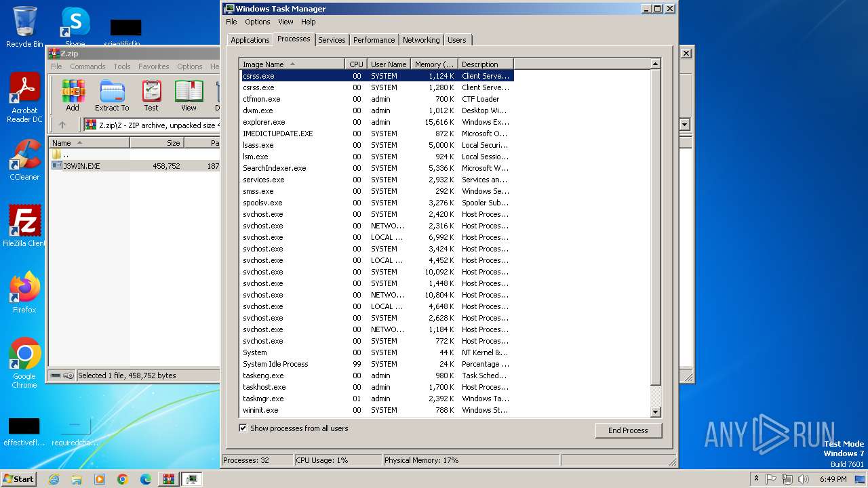Sort processes by User Name column
868x488 pixels.
(x=389, y=64)
